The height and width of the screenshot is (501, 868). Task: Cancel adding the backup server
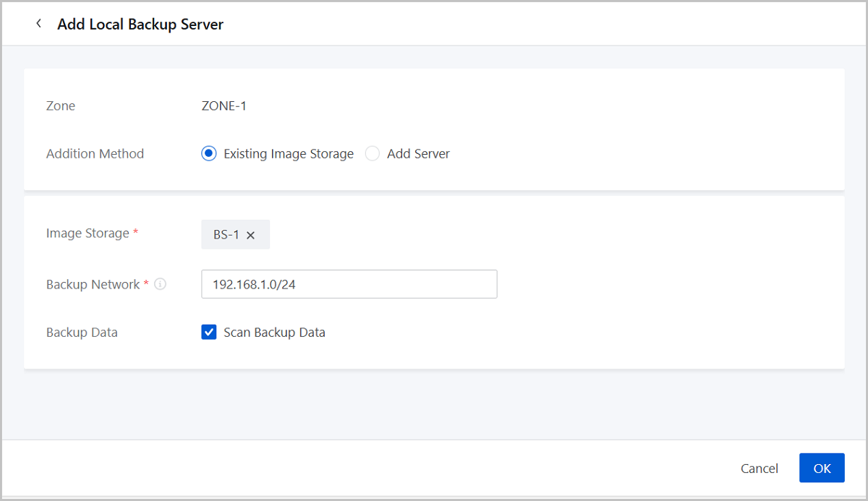pos(759,468)
